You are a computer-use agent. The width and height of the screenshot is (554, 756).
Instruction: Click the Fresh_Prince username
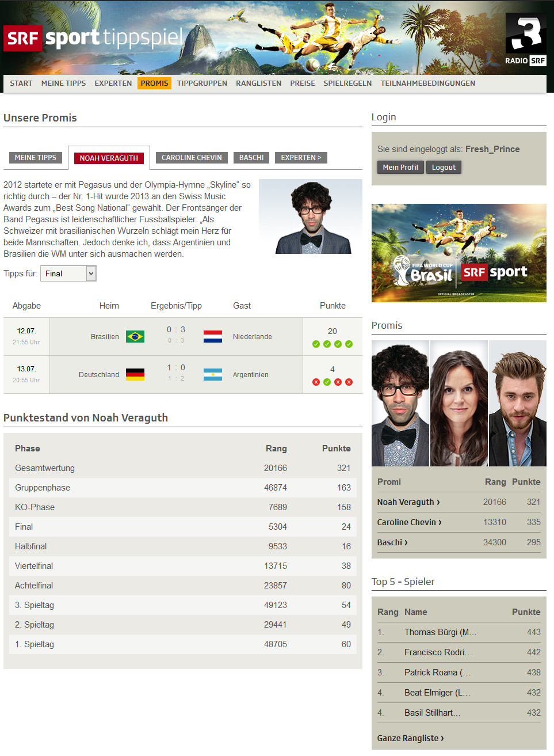coord(492,149)
